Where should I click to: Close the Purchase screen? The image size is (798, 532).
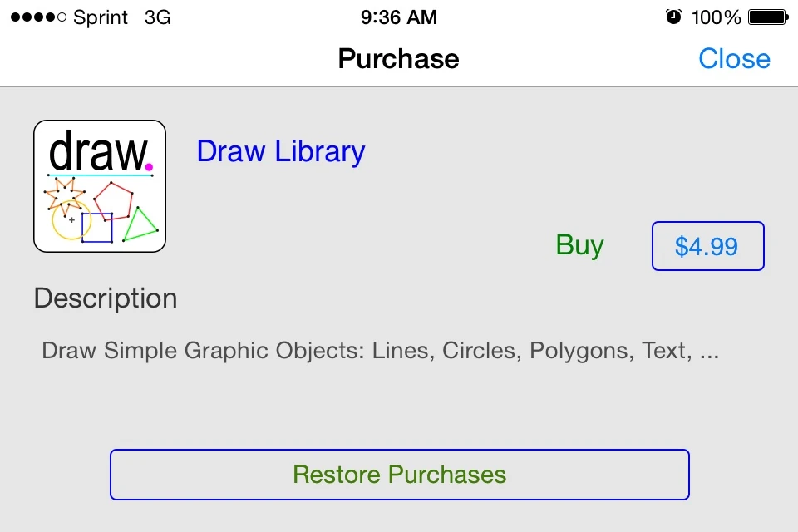(x=734, y=59)
